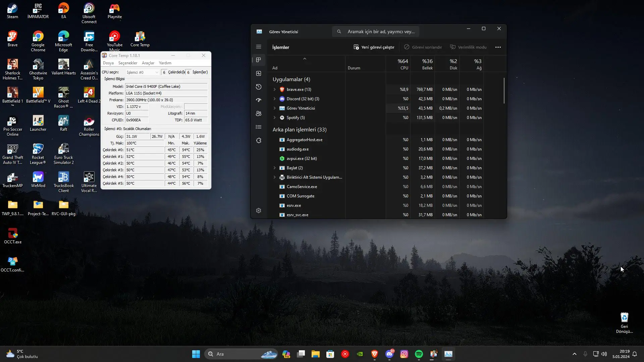This screenshot has width=644, height=362.
Task: Expand the Discord (32 bit) process group
Action: pos(274,99)
